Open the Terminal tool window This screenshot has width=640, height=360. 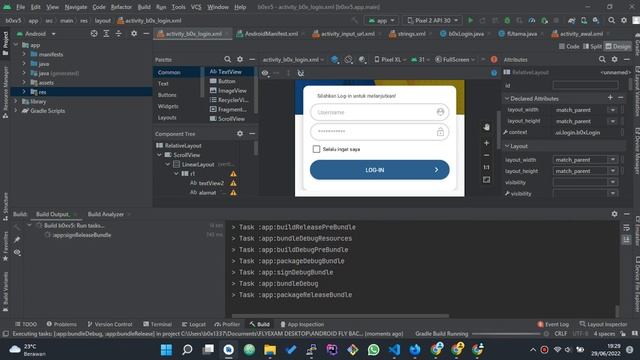[158, 324]
